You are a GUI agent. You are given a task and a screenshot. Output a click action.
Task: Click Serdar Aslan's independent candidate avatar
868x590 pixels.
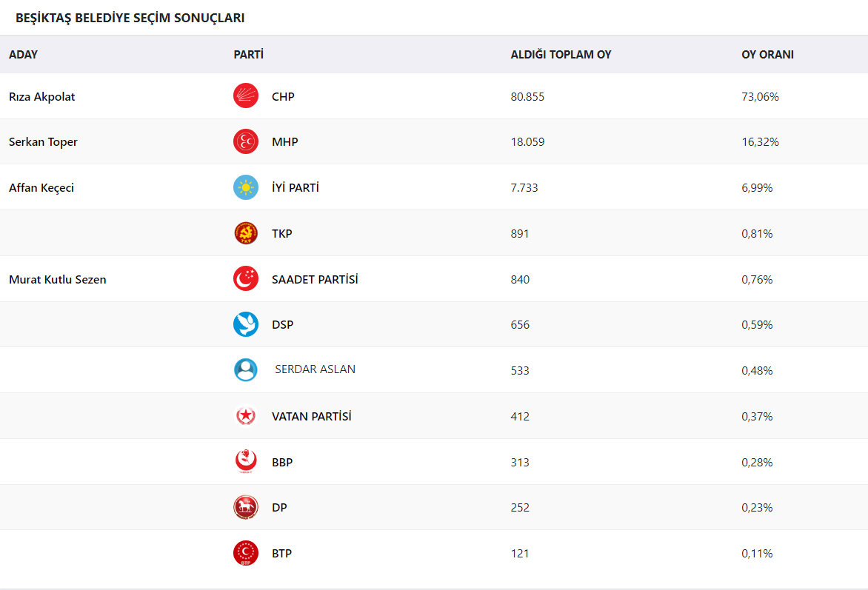246,370
